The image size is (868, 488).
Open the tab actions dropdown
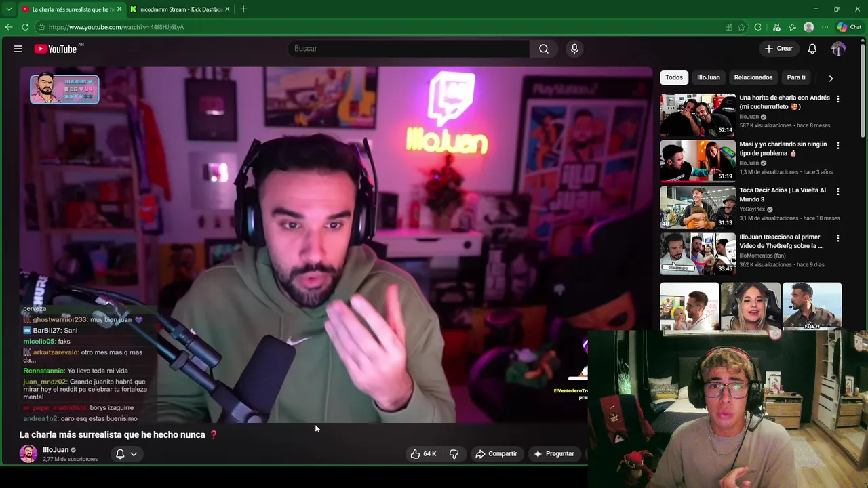pyautogui.click(x=9, y=9)
